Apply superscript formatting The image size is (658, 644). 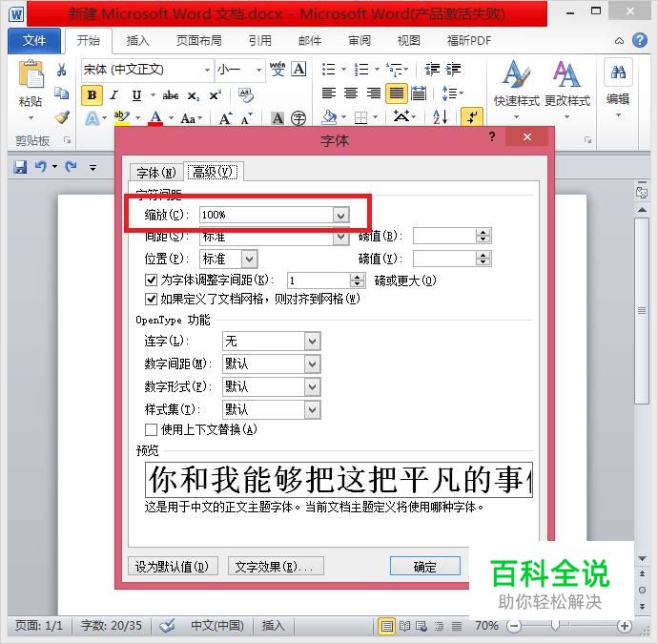click(x=216, y=95)
